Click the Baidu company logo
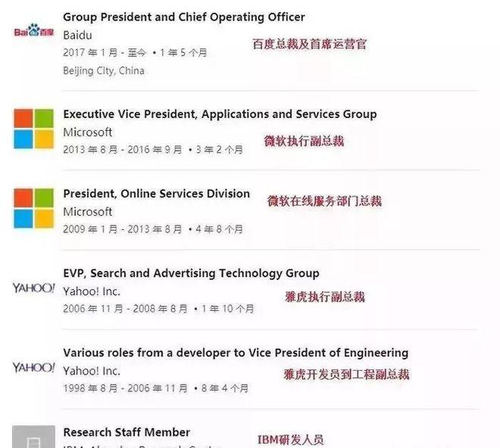500x448 pixels. coord(34,32)
